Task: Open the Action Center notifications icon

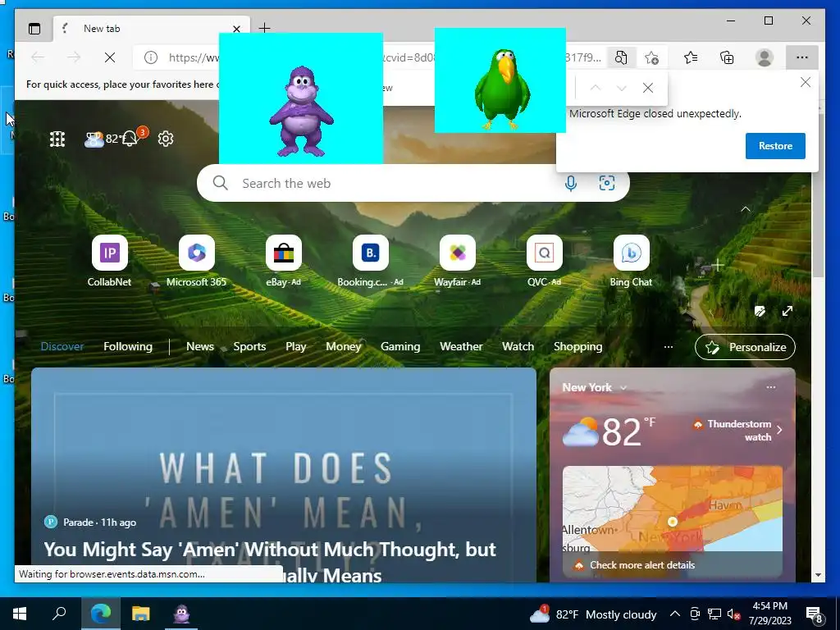Action: [x=815, y=614]
